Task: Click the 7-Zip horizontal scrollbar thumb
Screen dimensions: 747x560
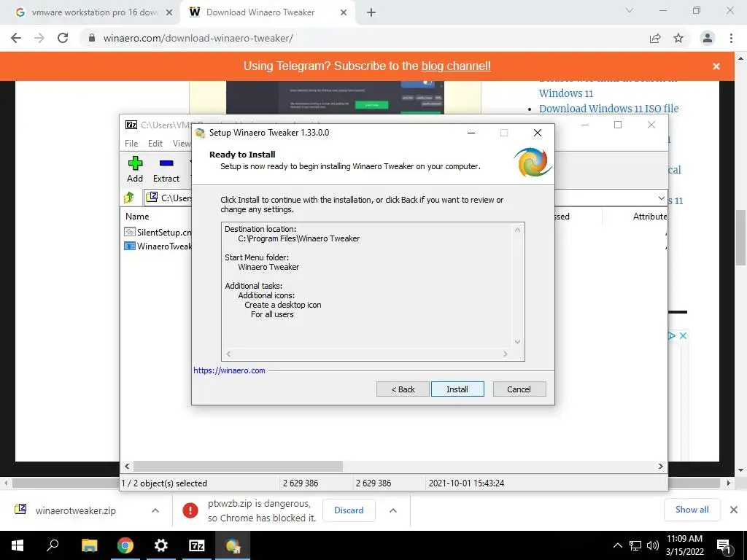Action: coord(238,466)
